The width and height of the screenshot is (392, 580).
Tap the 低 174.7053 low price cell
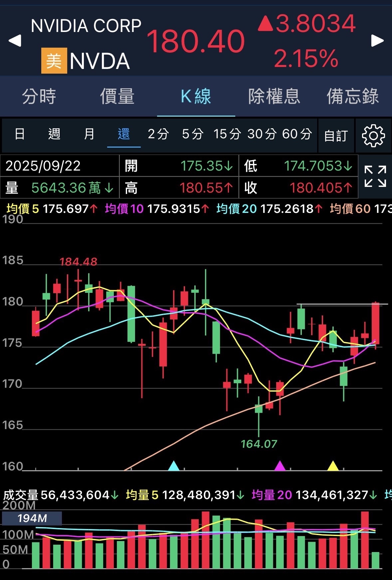[298, 166]
